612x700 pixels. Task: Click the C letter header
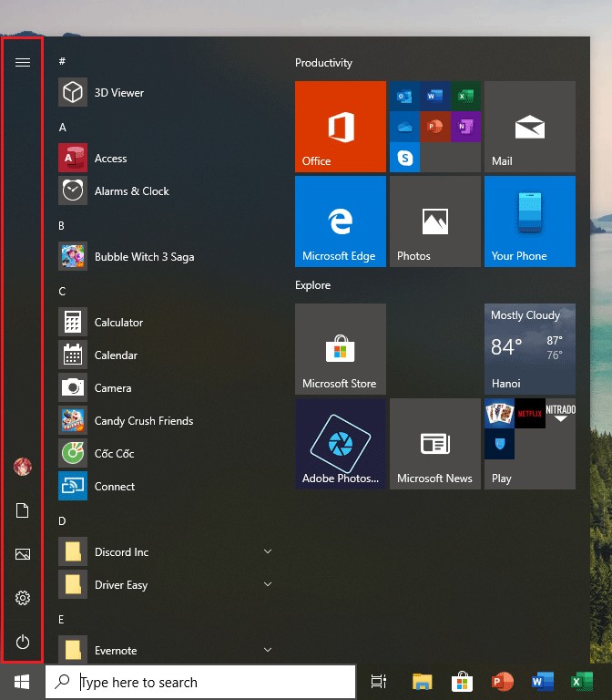point(62,292)
